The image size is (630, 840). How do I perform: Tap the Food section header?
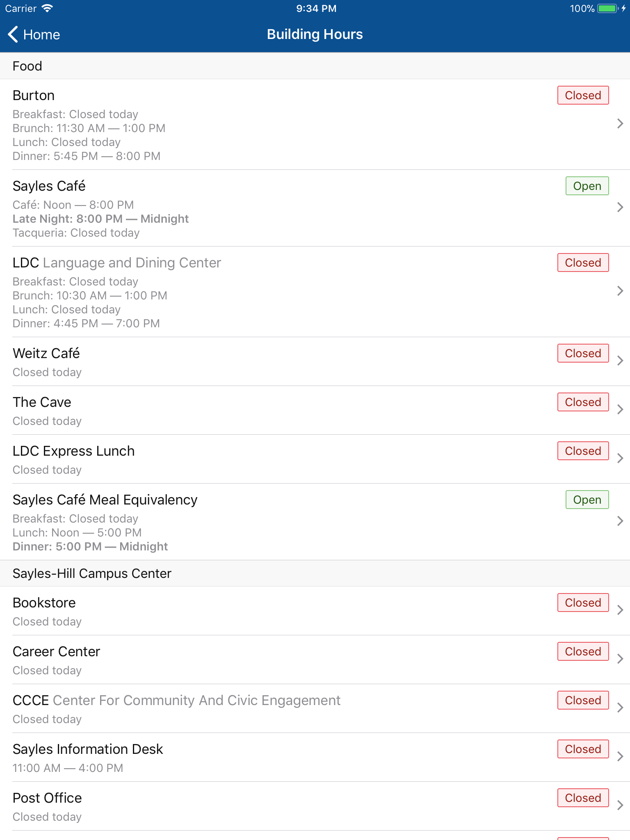coord(315,66)
